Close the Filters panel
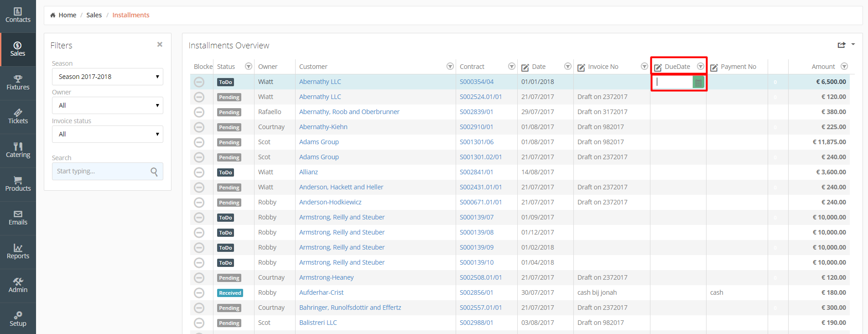 [x=160, y=44]
